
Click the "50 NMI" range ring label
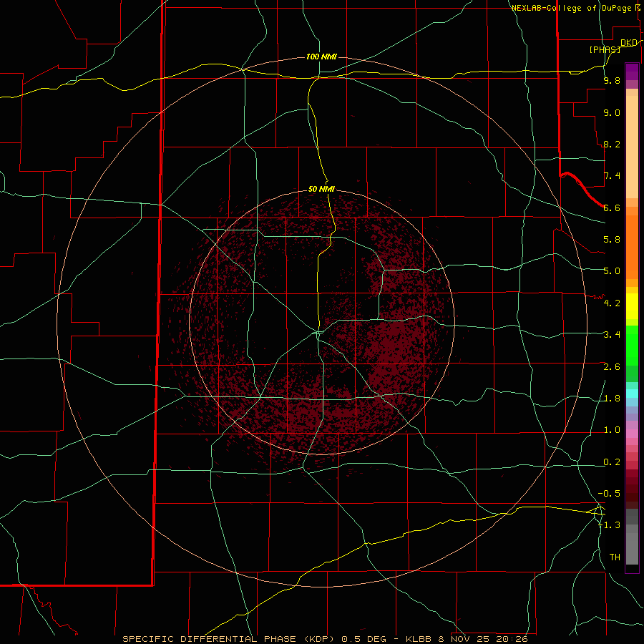pyautogui.click(x=321, y=189)
